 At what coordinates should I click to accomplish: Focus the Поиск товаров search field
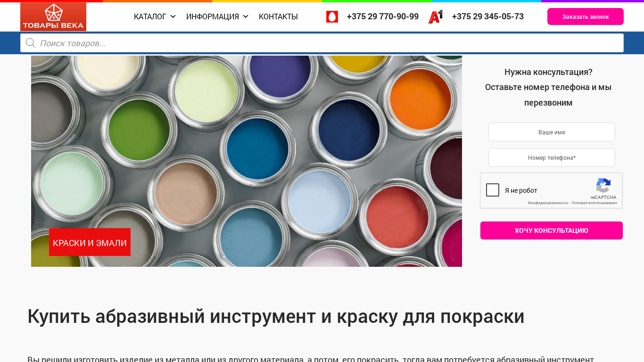click(x=322, y=43)
